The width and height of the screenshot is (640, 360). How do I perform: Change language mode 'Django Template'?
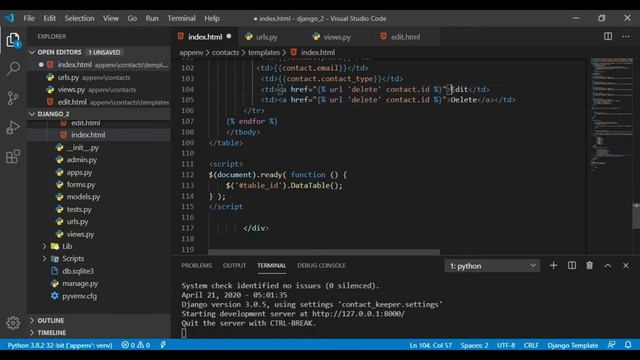click(x=573, y=345)
